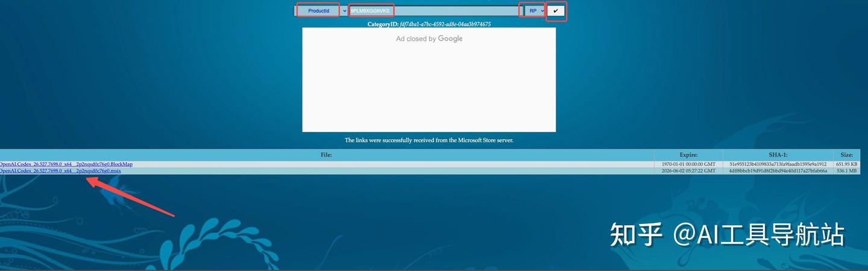868x271 pixels.
Task: Click the 536.1 MB size cell
Action: tap(846, 171)
